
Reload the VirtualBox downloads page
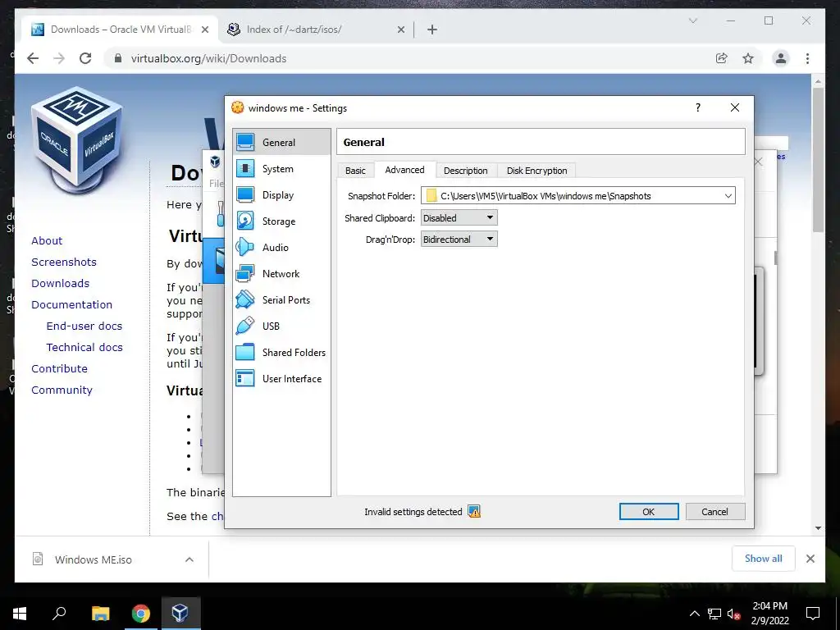(85, 58)
